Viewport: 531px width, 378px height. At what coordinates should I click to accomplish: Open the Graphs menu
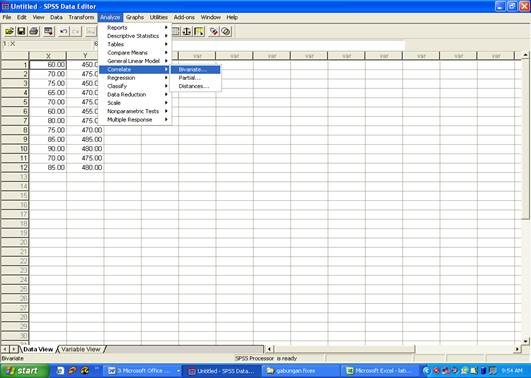pos(135,17)
